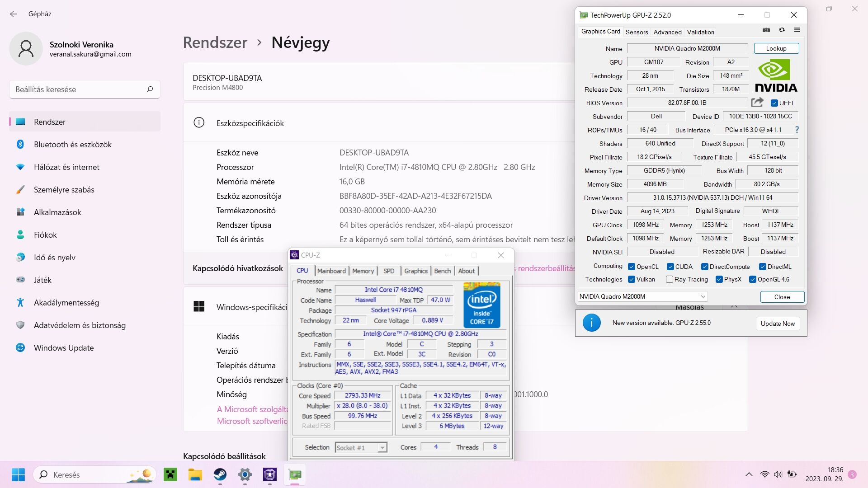Click the BIOS export share icon

coord(757,103)
